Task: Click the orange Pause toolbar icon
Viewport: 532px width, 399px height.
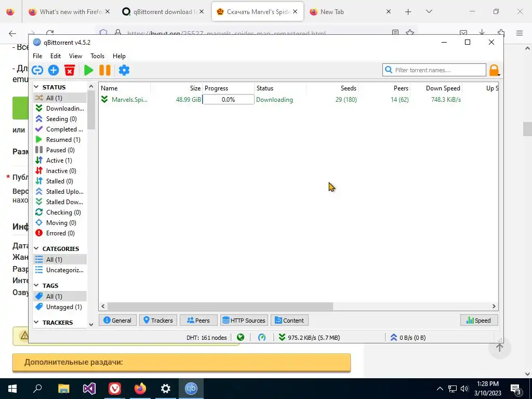Action: (105, 70)
